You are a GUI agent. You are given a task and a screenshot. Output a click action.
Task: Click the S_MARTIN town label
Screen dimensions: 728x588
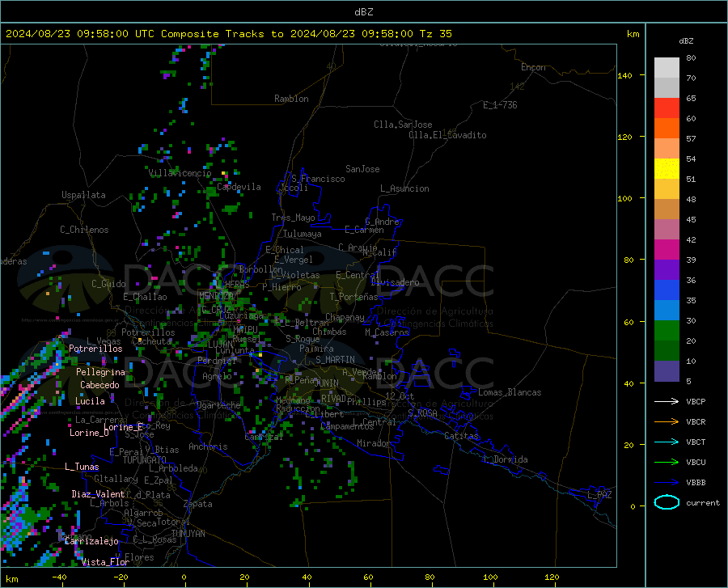point(335,360)
